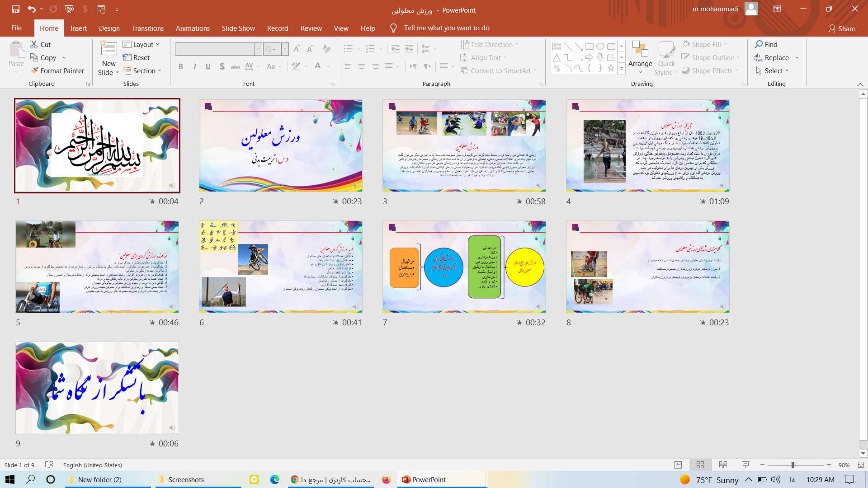Switch to Slide Sorter view in status bar
The height and width of the screenshot is (488, 868).
(700, 465)
